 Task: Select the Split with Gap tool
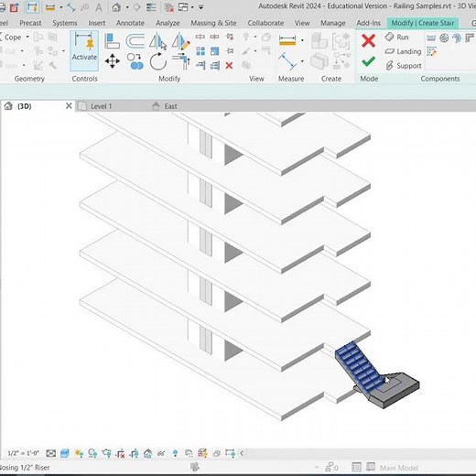click(x=214, y=37)
